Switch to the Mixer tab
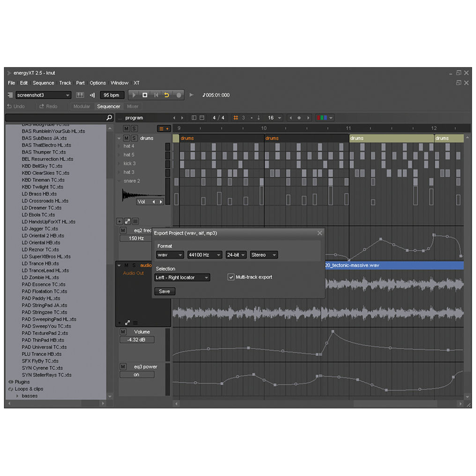 [133, 106]
